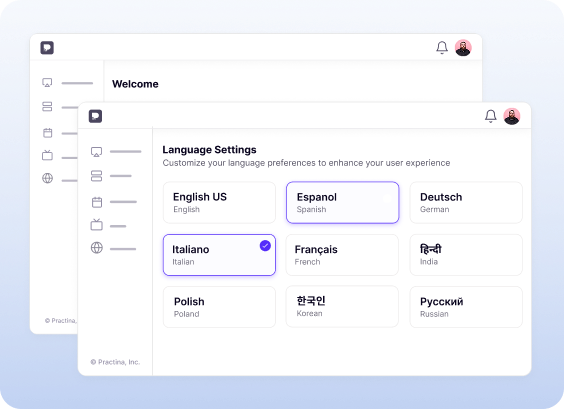The image size is (564, 409).
Task: Open user avatar in front window
Action: (x=511, y=116)
